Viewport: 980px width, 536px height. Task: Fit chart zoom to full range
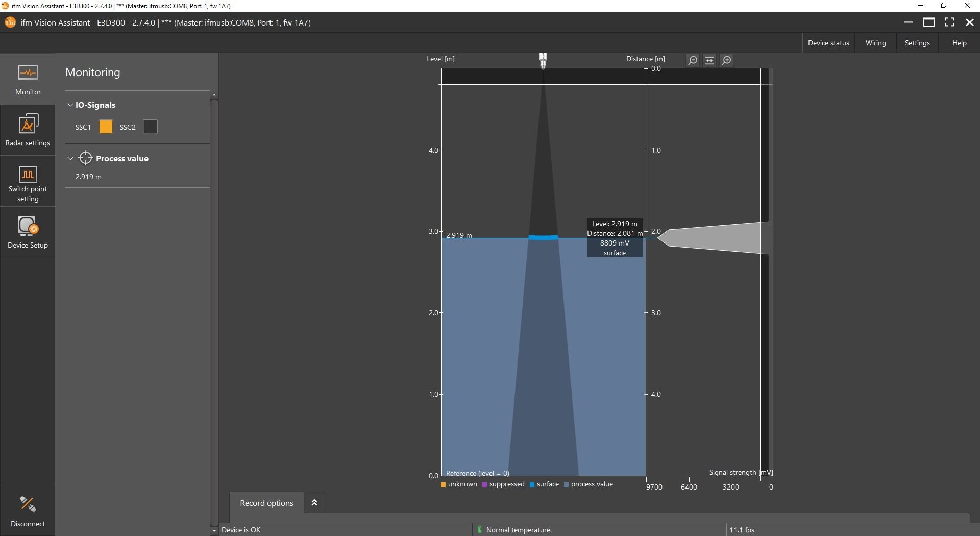click(x=709, y=60)
